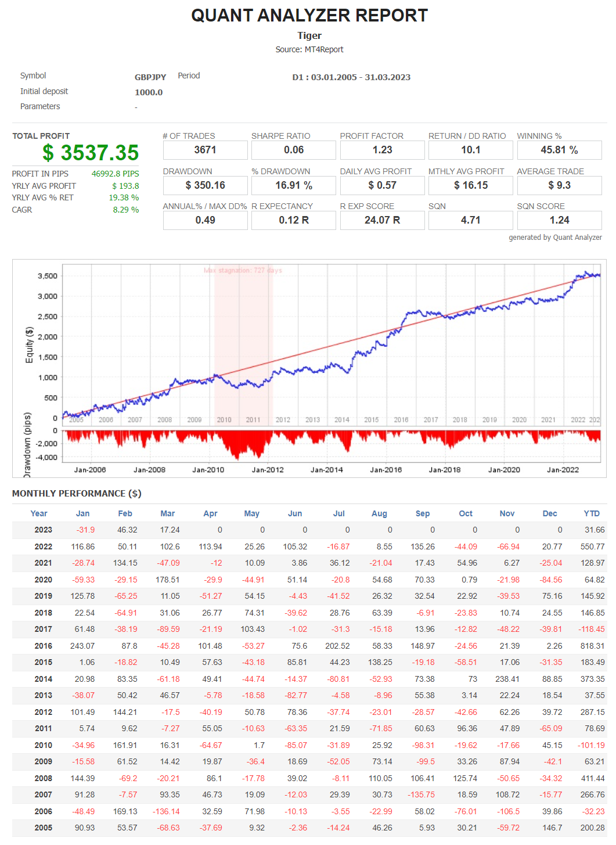This screenshot has width=616, height=845.
Task: Select the # of Trades box showing 3671
Action: [x=205, y=150]
